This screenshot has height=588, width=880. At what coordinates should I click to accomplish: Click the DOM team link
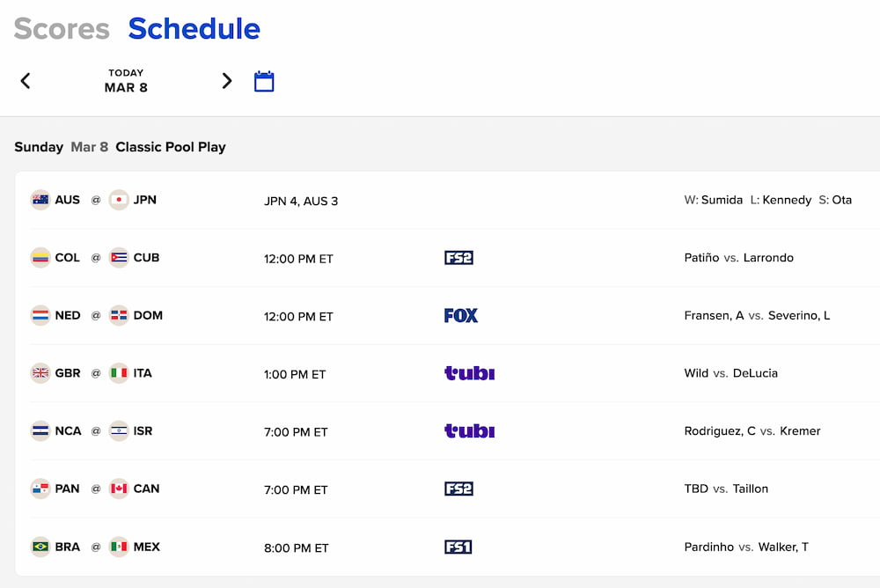point(148,315)
